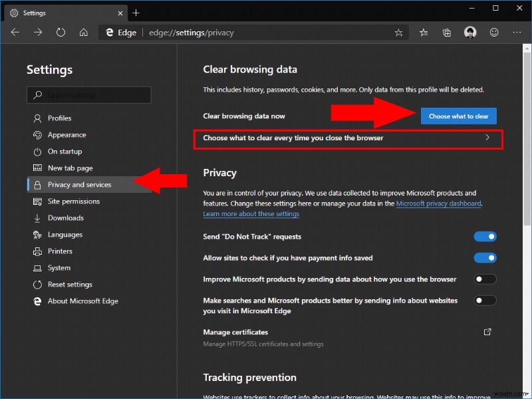The image size is (532, 399).
Task: Disable Send Do Not Track requests
Action: 485,236
